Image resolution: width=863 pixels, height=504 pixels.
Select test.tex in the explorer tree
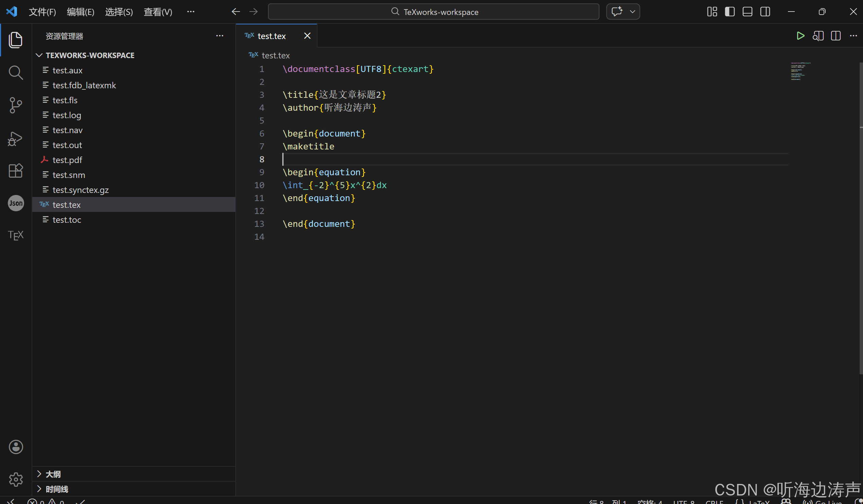(x=134, y=205)
